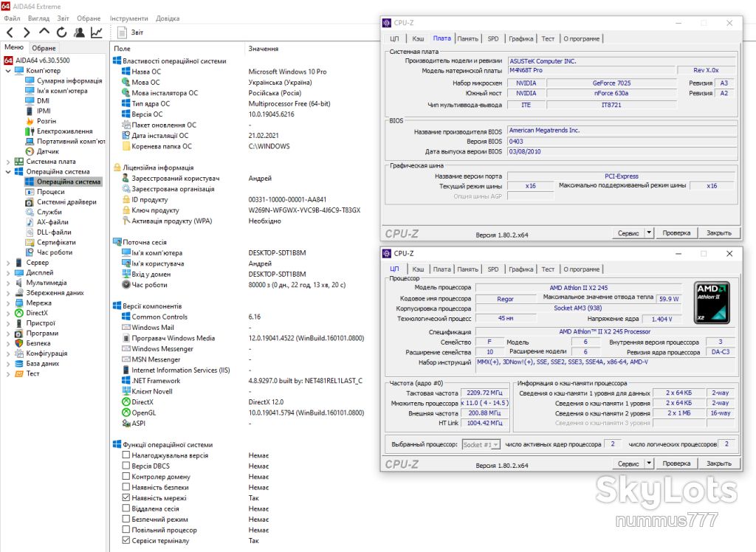The width and height of the screenshot is (756, 552).
Task: Select Служби services in tree
Action: tap(49, 212)
